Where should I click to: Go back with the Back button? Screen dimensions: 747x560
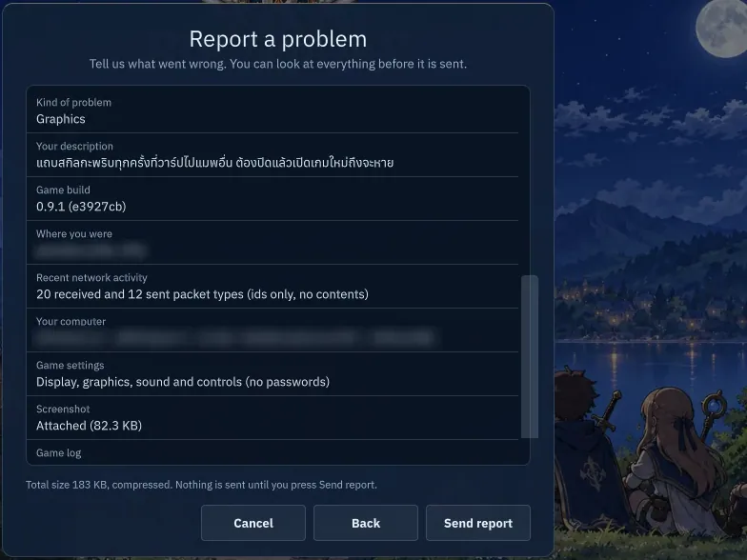[366, 523]
